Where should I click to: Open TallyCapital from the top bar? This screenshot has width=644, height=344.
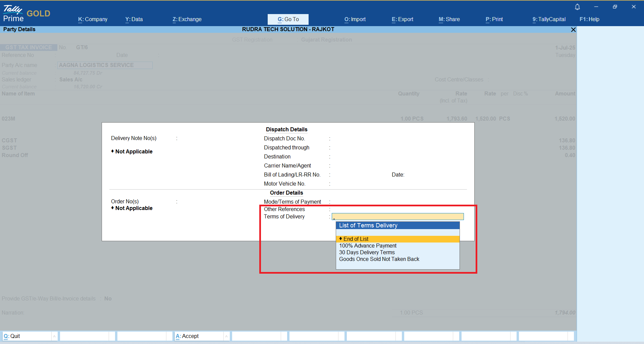[549, 19]
